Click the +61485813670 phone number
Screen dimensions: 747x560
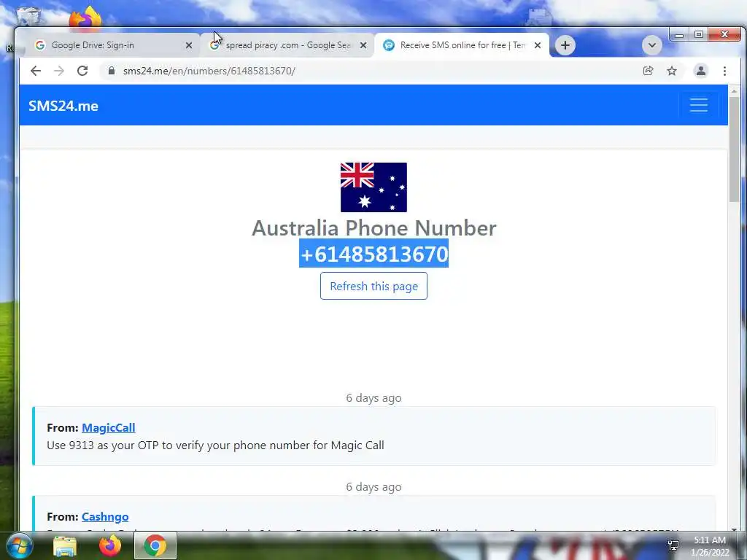click(x=373, y=253)
